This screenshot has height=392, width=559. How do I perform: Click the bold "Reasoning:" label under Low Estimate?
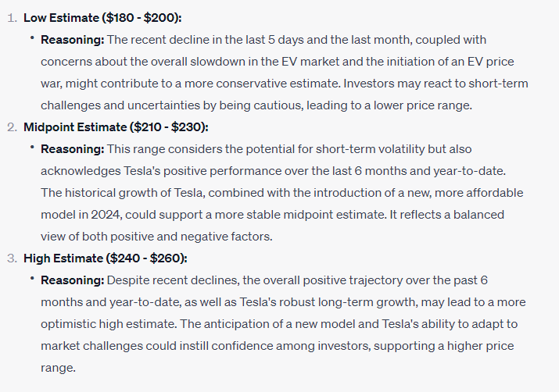point(71,39)
